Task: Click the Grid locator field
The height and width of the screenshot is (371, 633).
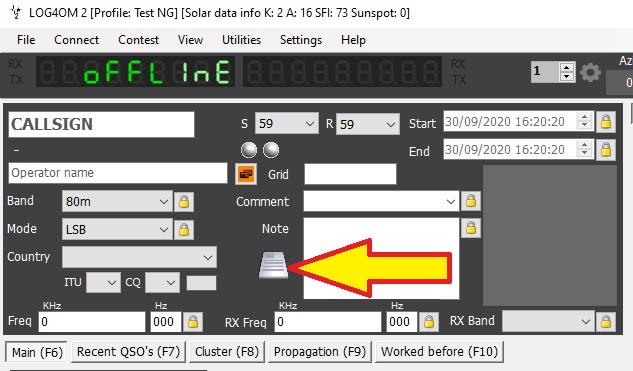Action: [350, 174]
